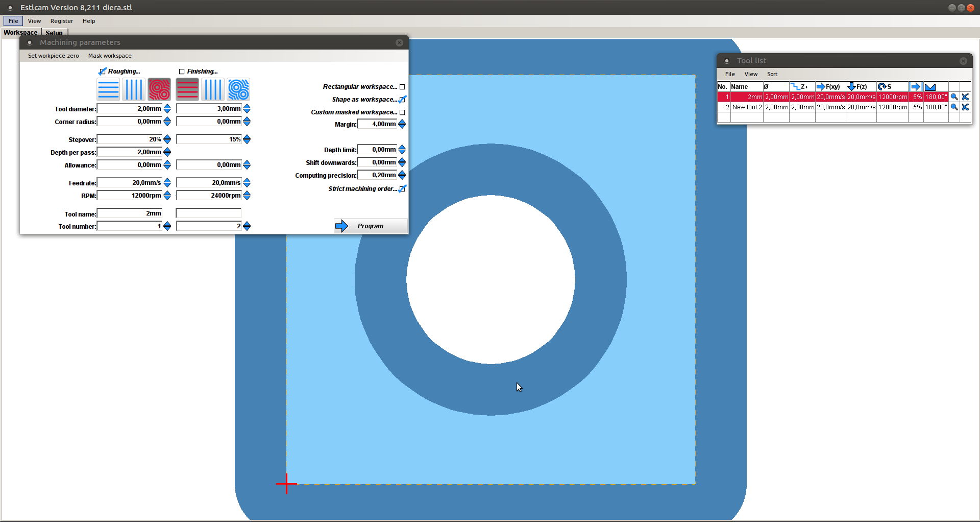The height and width of the screenshot is (527, 980).
Task: Select vertical line roughing strategy icon
Action: point(134,90)
